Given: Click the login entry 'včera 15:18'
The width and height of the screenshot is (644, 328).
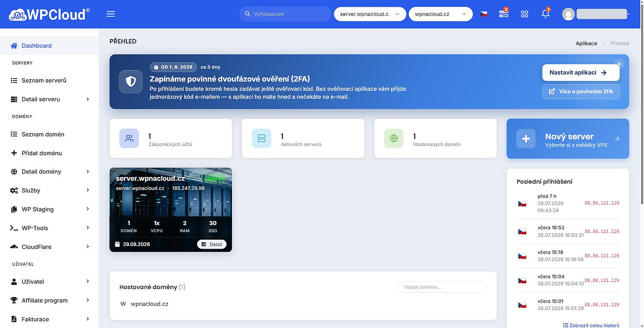Looking at the screenshot, I should pyautogui.click(x=568, y=256).
